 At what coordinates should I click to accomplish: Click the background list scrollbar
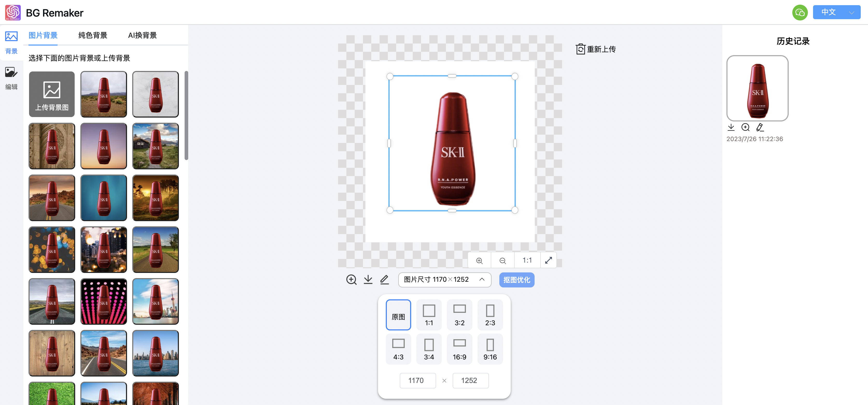(x=186, y=115)
